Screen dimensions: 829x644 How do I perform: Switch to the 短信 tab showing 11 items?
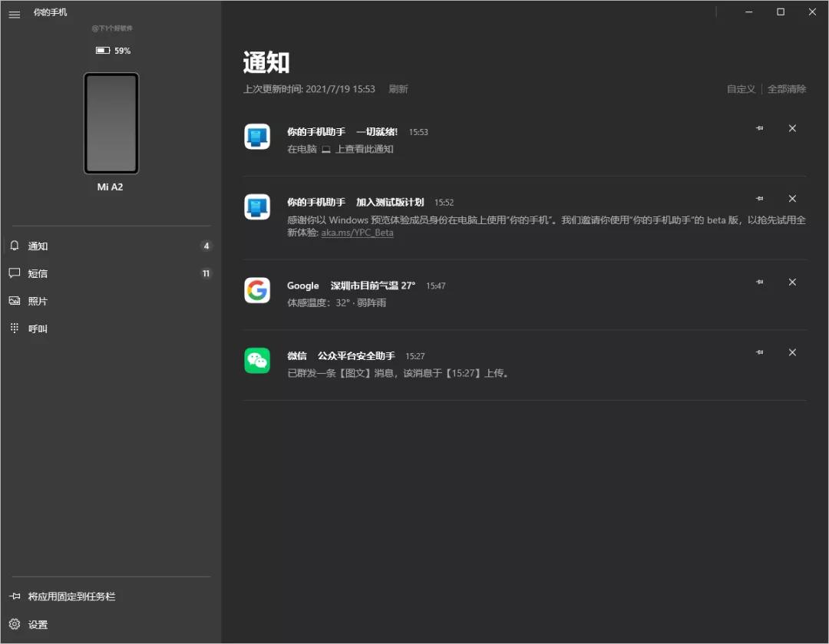tap(37, 273)
